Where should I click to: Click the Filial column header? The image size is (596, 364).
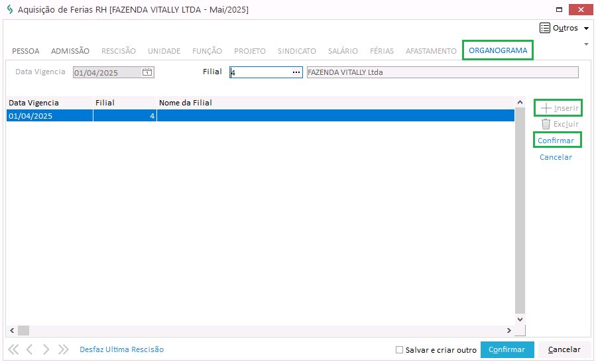pyautogui.click(x=125, y=103)
